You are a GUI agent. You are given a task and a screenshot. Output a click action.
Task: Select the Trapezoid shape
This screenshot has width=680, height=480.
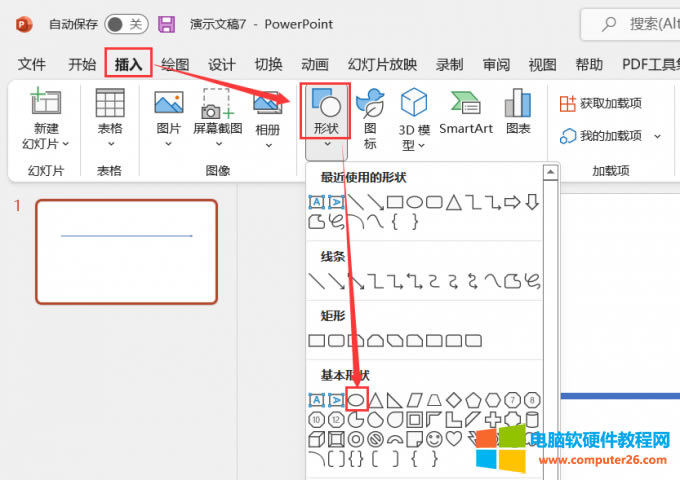[x=434, y=400]
